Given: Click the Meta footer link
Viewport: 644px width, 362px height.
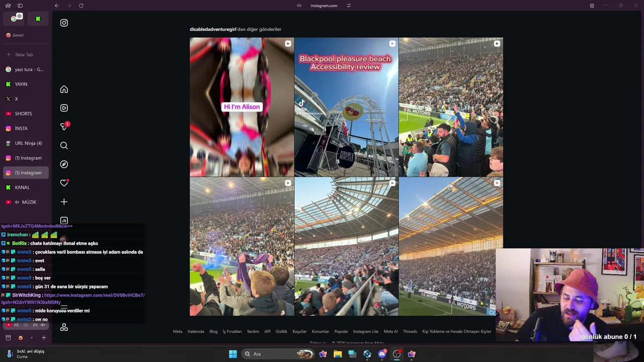Looking at the screenshot, I should [178, 331].
